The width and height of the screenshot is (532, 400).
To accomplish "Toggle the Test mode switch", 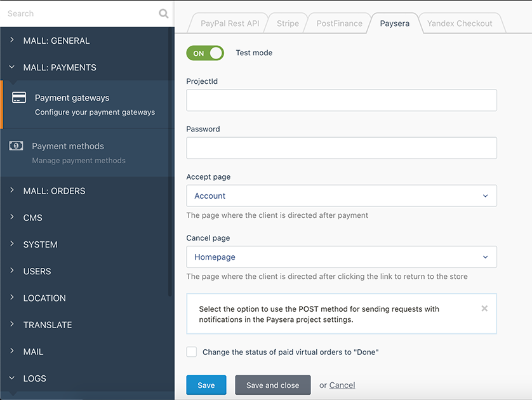I will tap(205, 53).
